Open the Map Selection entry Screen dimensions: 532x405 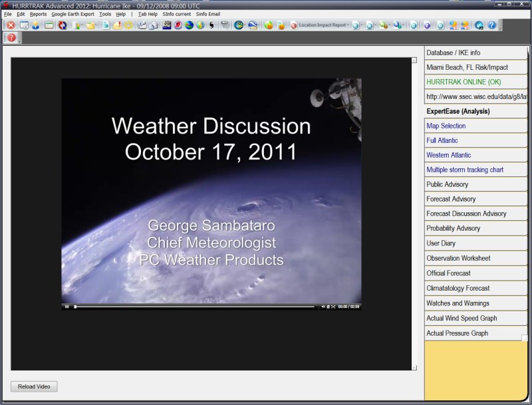coord(475,126)
